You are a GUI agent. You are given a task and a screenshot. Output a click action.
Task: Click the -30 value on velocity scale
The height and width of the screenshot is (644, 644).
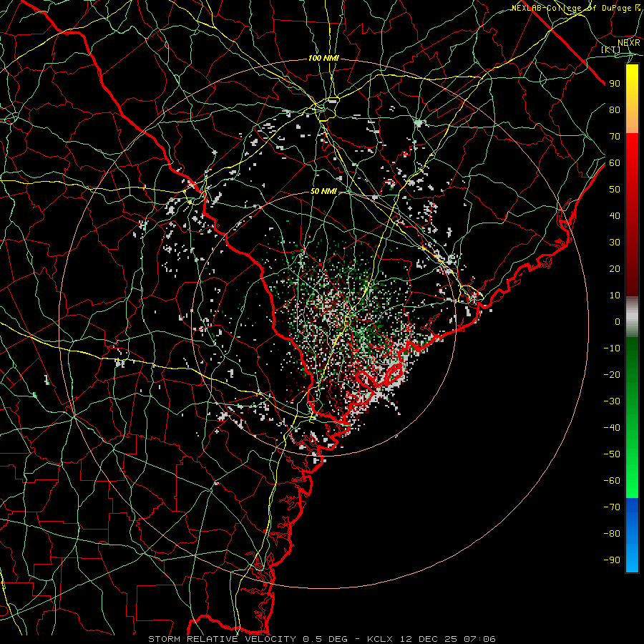tap(612, 401)
